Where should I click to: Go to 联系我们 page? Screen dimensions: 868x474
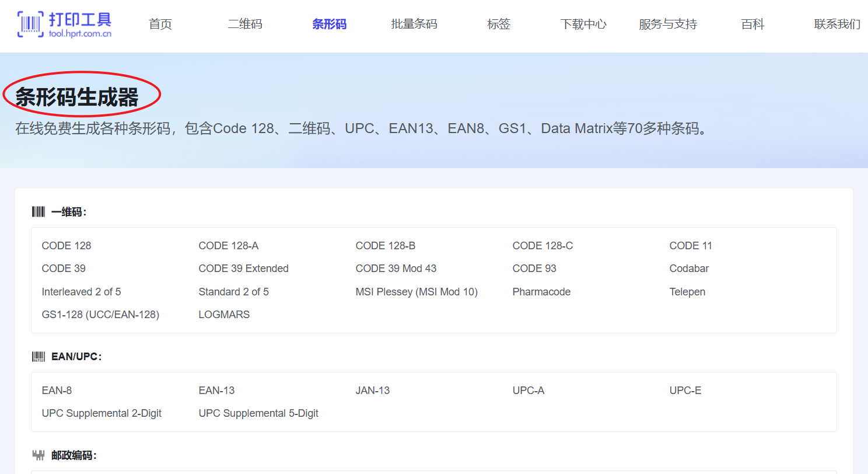click(837, 25)
